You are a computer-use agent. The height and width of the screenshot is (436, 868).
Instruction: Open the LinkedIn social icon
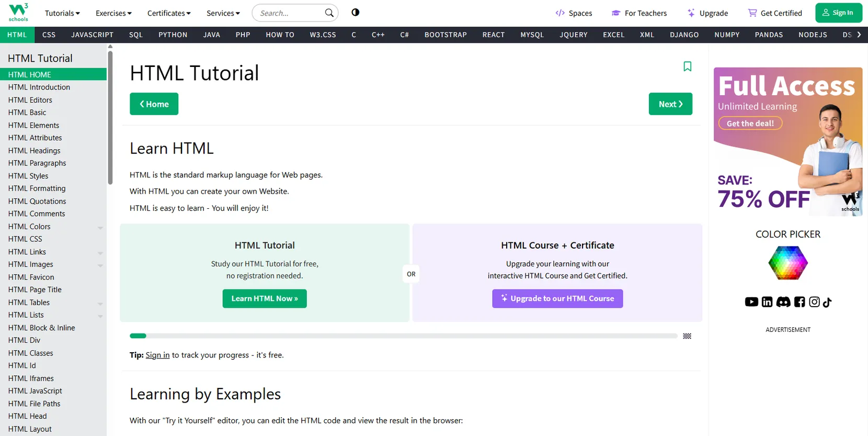[x=767, y=302]
